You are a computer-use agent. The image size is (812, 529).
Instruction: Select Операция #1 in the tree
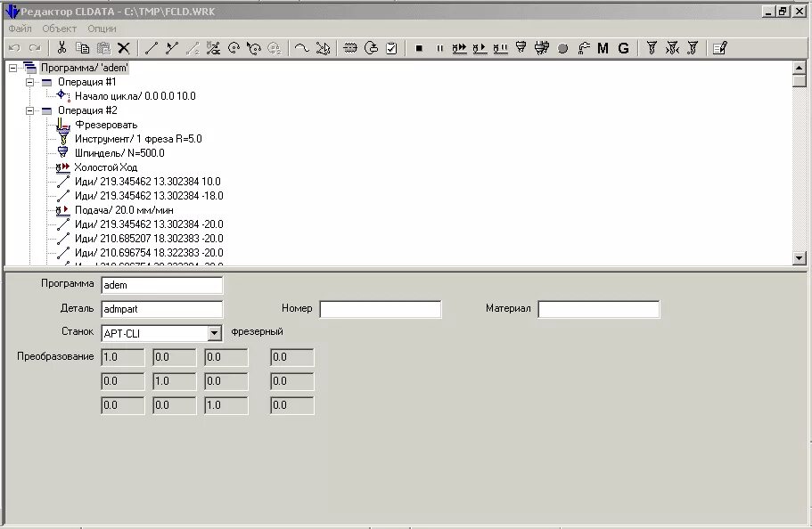(87, 82)
